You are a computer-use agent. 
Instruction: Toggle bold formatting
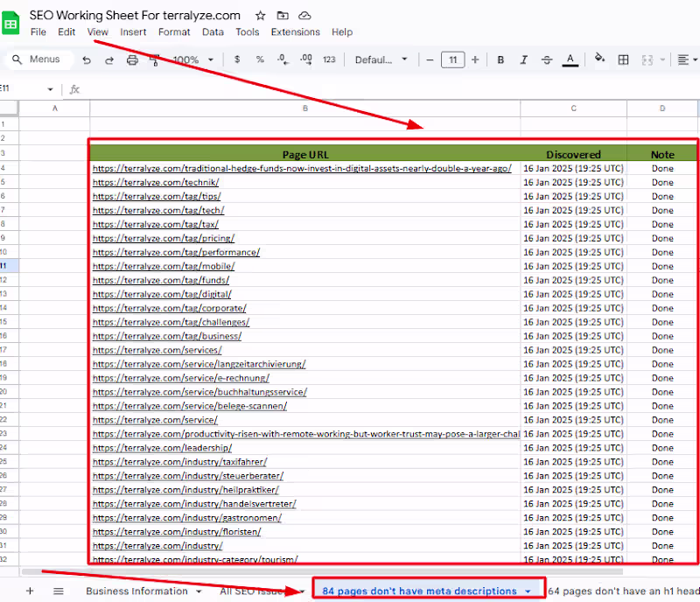coord(500,59)
